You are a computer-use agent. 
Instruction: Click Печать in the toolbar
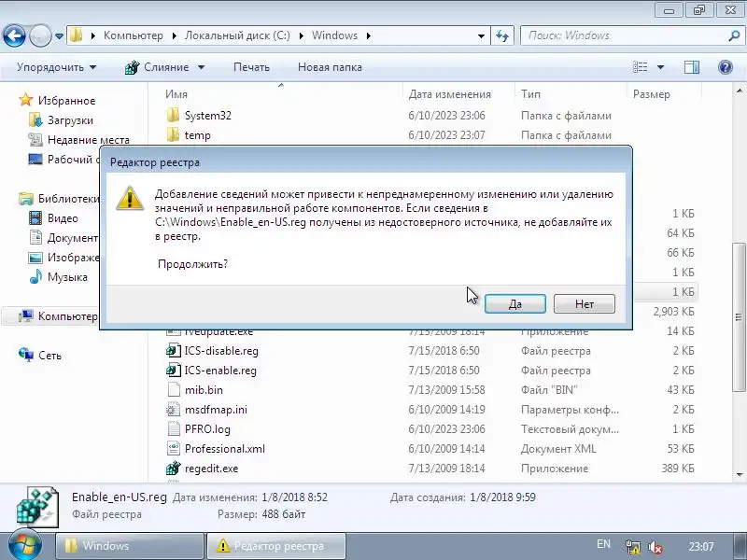point(251,67)
